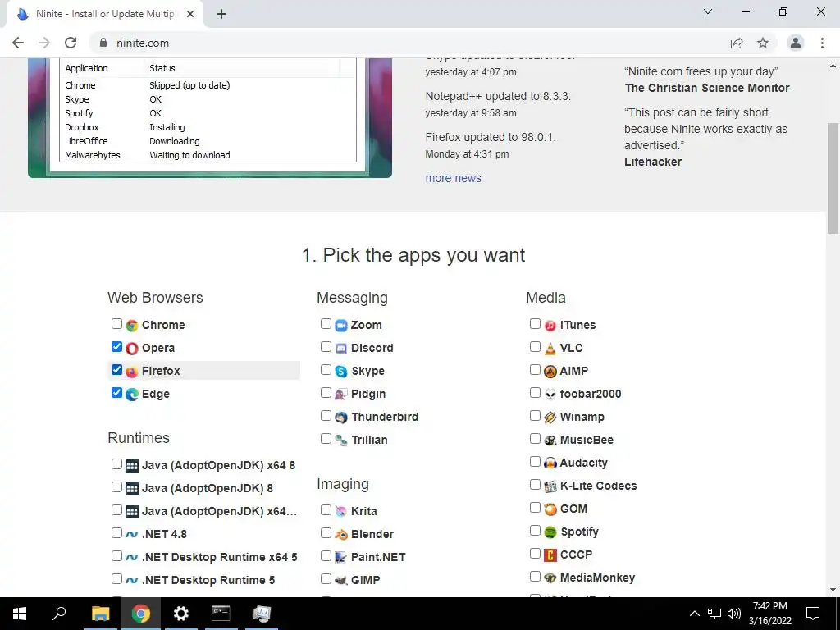Click the foobar2000 alien icon
This screenshot has width=840, height=630.
click(x=550, y=395)
